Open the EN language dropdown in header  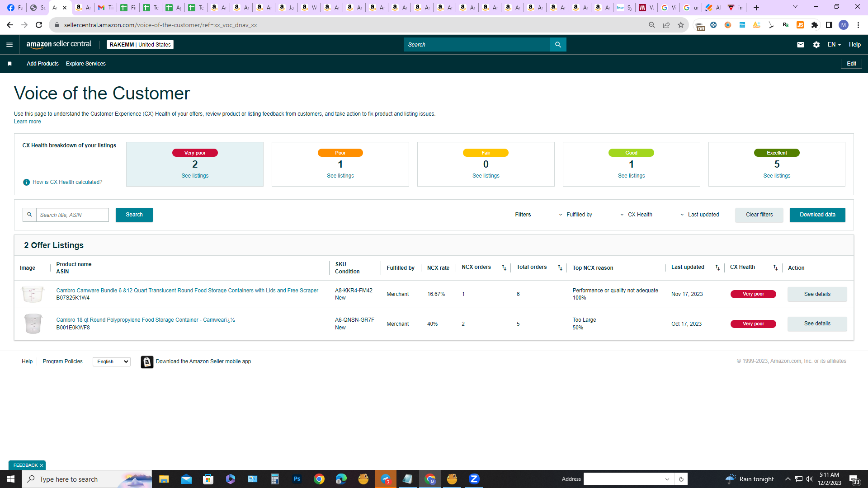coord(834,45)
